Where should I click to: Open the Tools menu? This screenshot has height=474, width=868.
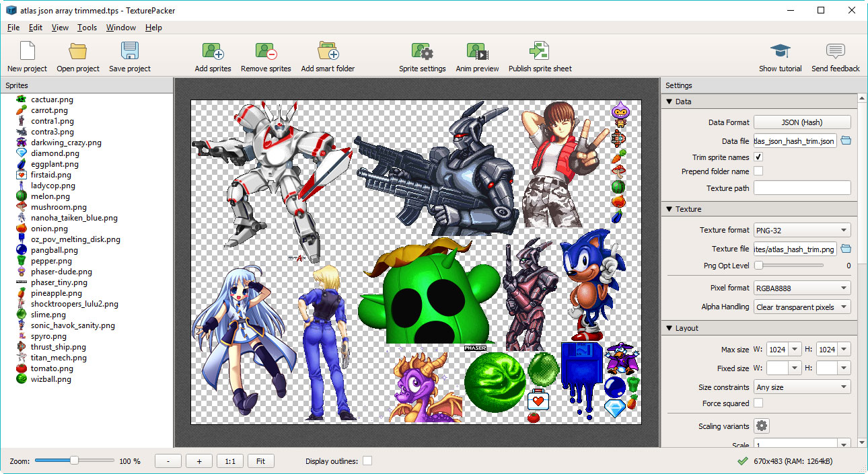[87, 28]
